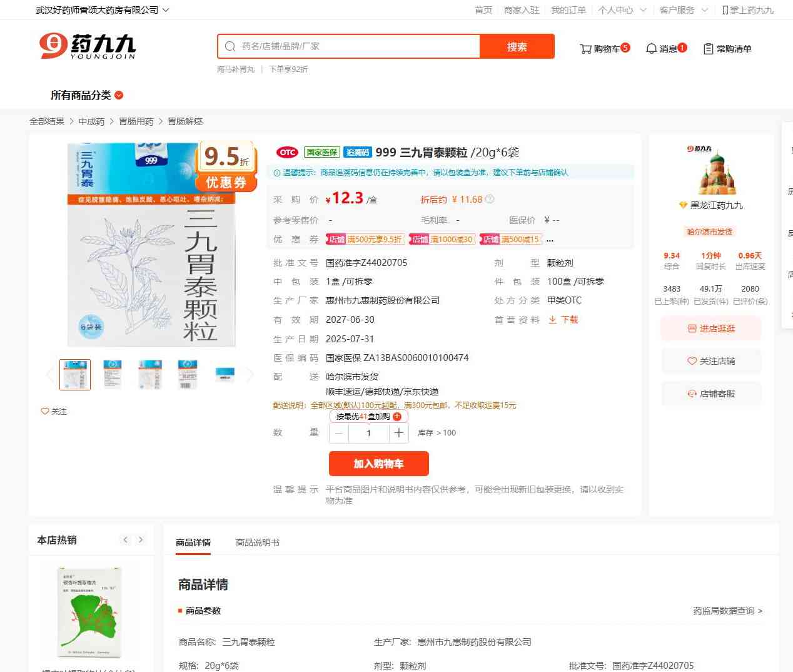The height and width of the screenshot is (672, 793).
Task: Show next product thumbnails with right arrow
Action: tap(250, 375)
